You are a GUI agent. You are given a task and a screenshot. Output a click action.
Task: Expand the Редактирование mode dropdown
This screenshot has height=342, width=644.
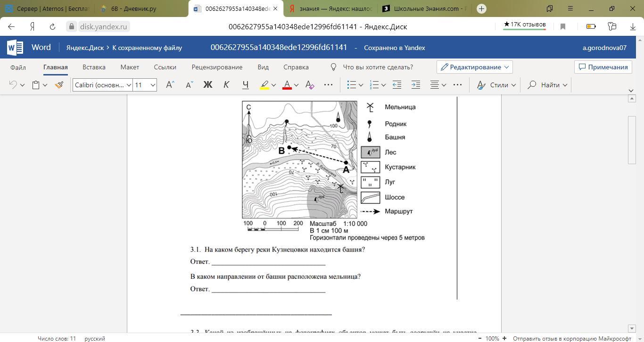(x=474, y=67)
